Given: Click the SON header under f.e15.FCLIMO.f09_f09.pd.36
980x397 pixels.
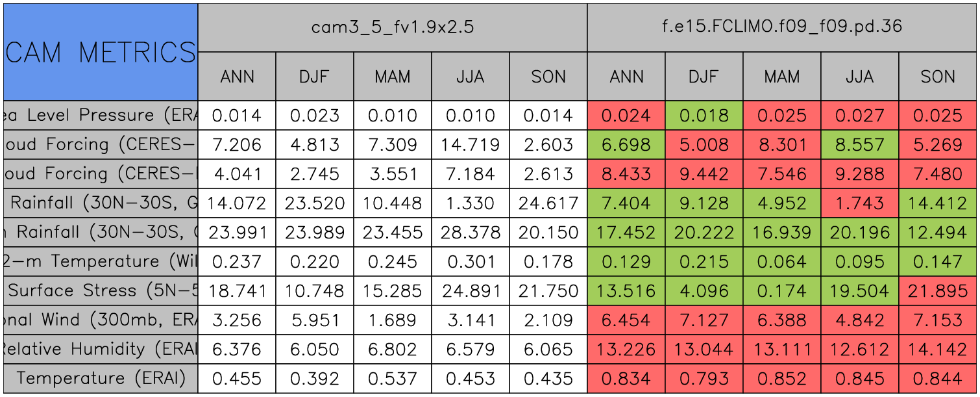Looking at the screenshot, I should [x=938, y=77].
